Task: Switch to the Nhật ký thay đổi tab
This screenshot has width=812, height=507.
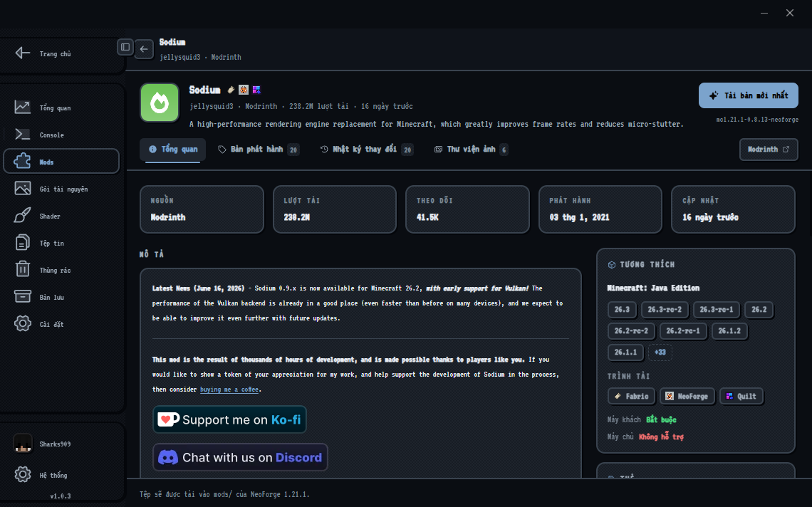Action: [x=365, y=149]
